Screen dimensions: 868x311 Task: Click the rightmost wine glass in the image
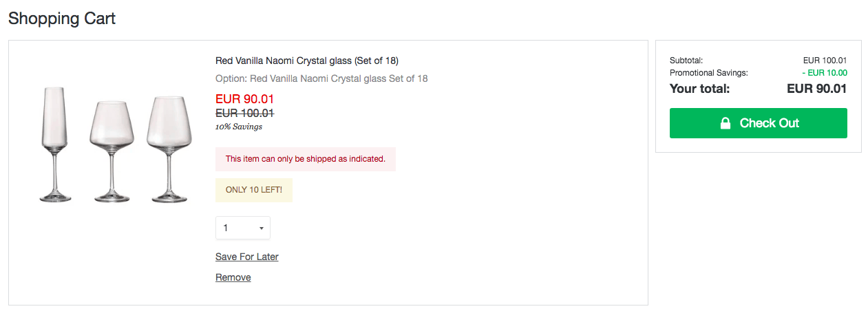pyautogui.click(x=168, y=148)
